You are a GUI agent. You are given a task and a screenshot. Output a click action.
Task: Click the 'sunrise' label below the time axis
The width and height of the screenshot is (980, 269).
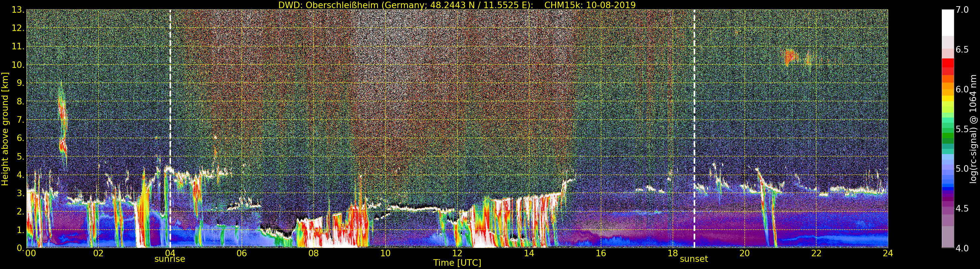coord(170,259)
